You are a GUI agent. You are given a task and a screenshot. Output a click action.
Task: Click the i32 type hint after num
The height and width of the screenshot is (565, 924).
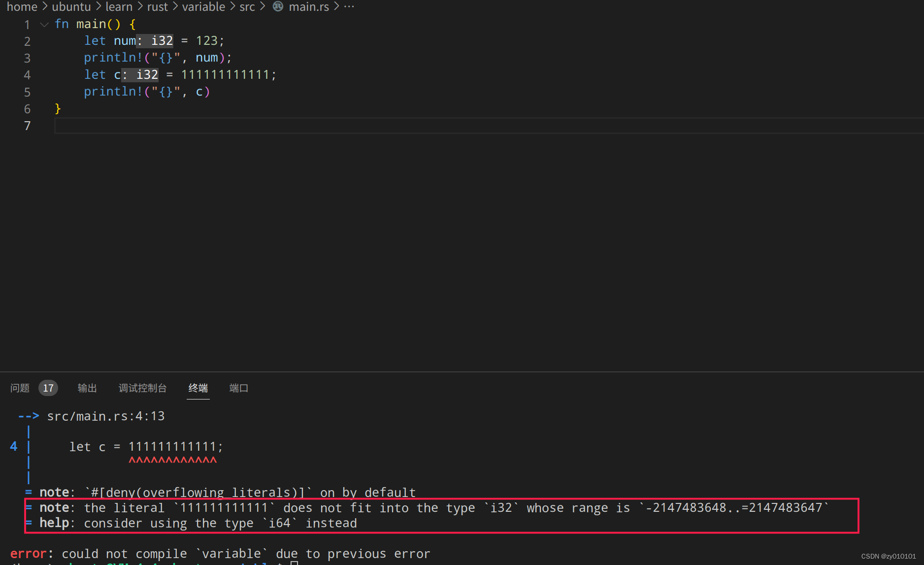point(155,41)
